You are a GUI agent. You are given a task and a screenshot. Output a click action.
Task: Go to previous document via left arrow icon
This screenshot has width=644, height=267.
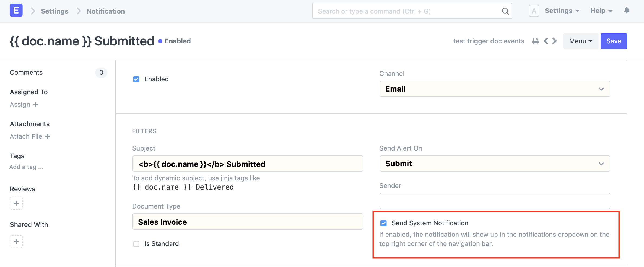[x=545, y=41]
